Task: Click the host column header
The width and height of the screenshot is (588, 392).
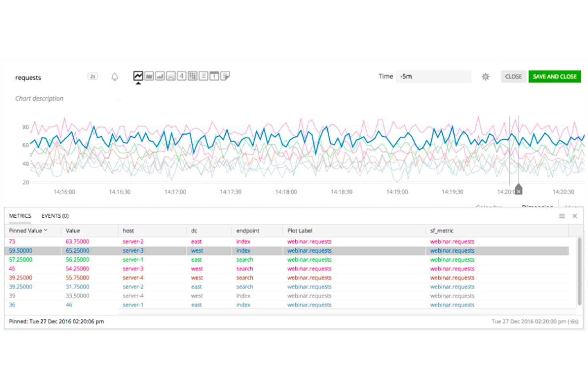Action: point(128,230)
